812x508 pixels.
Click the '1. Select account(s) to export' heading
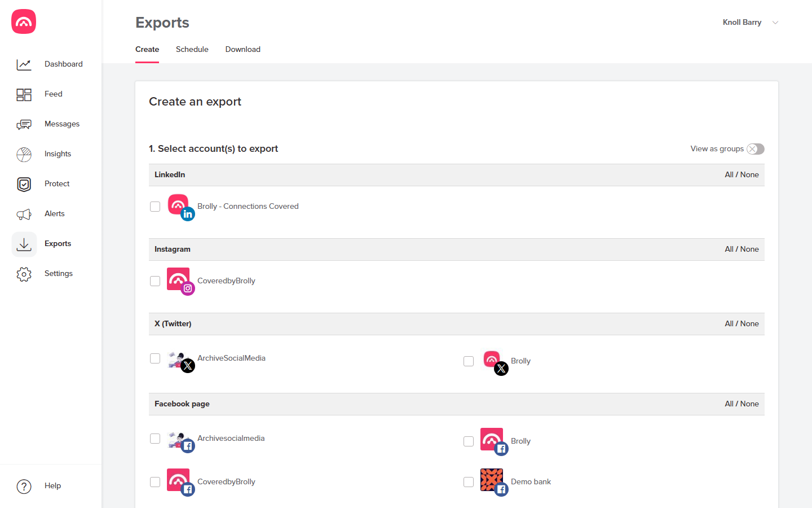214,149
